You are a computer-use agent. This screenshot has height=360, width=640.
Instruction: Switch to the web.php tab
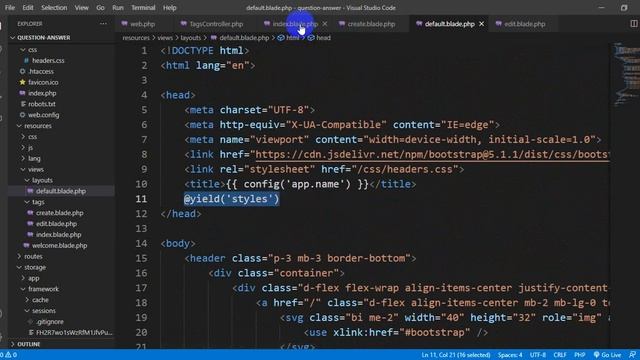click(x=142, y=24)
